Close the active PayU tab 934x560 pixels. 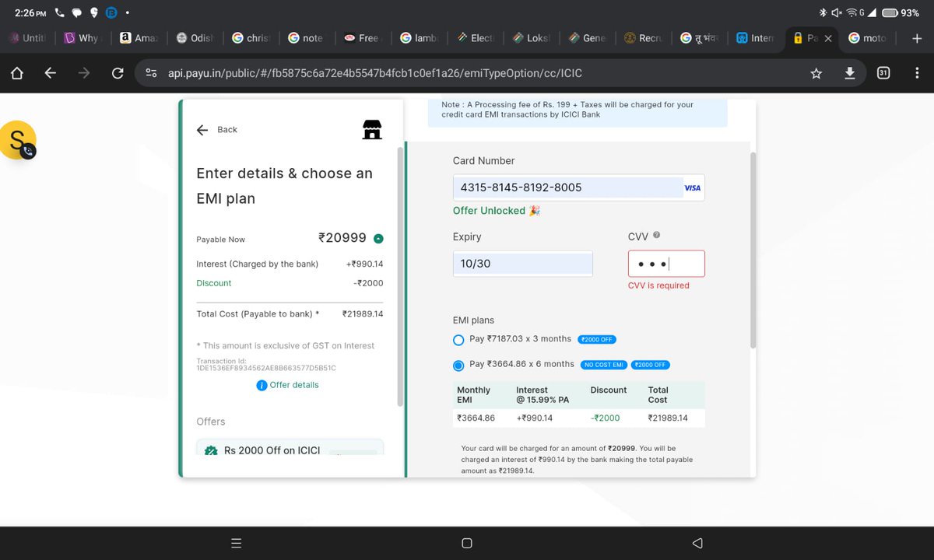click(827, 38)
